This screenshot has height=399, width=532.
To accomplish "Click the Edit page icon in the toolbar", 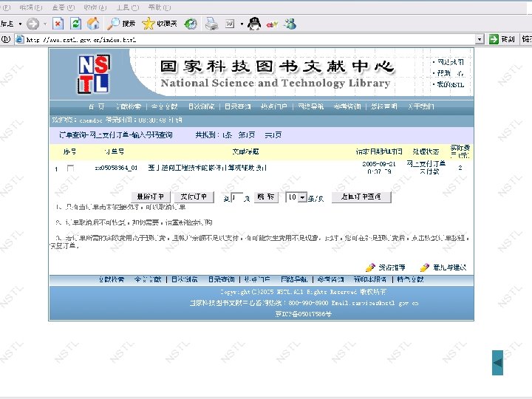I will (230, 24).
